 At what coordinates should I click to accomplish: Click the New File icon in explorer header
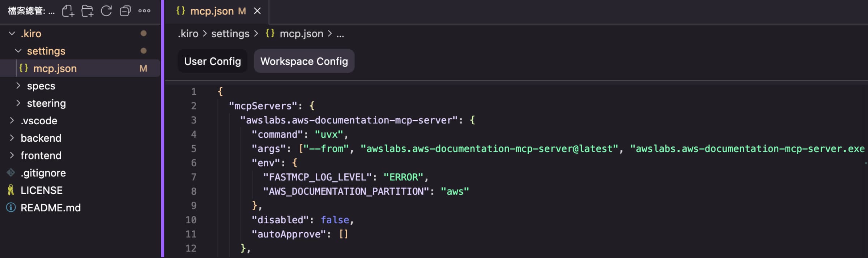click(68, 11)
